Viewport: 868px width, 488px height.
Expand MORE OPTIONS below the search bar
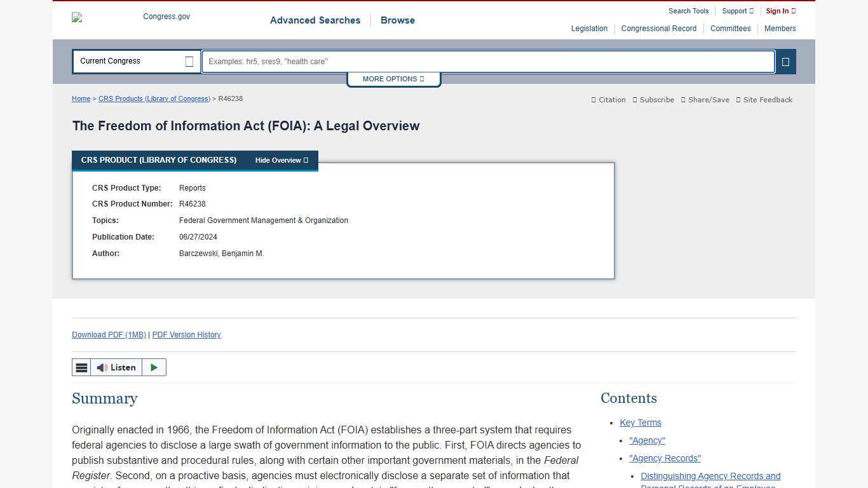393,79
